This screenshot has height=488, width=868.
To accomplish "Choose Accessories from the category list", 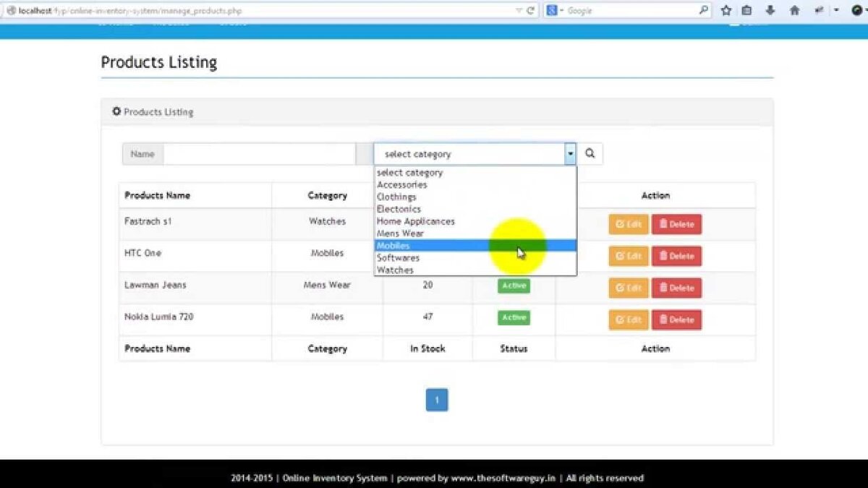I will coord(475,185).
